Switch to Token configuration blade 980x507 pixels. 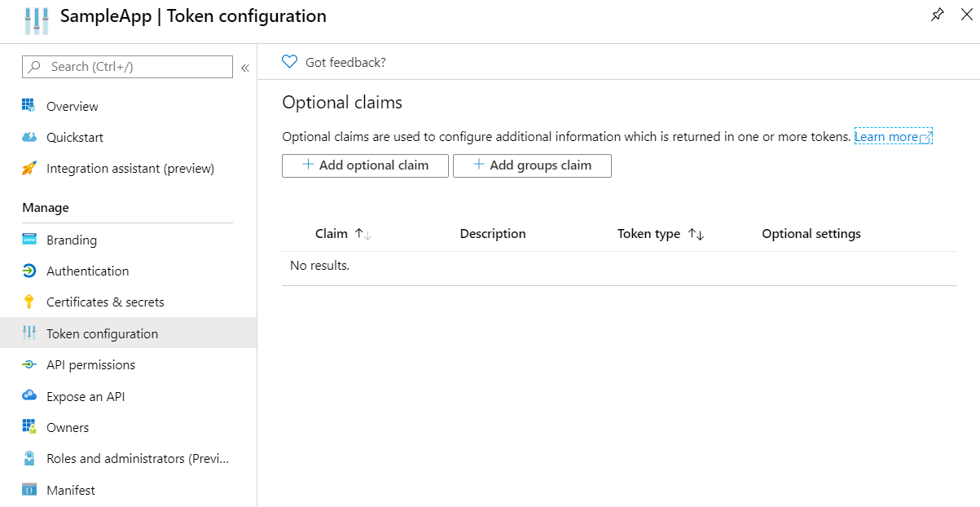point(103,333)
